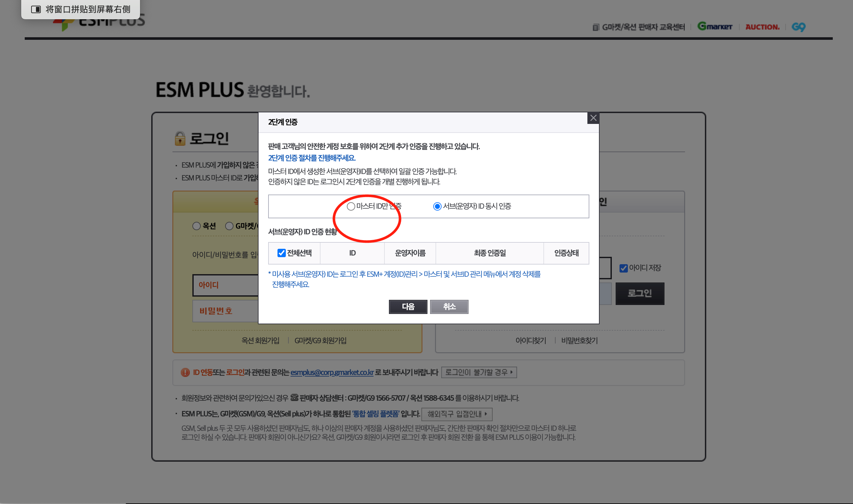This screenshot has width=853, height=504.
Task: Select the 옥션 radio option
Action: click(196, 226)
